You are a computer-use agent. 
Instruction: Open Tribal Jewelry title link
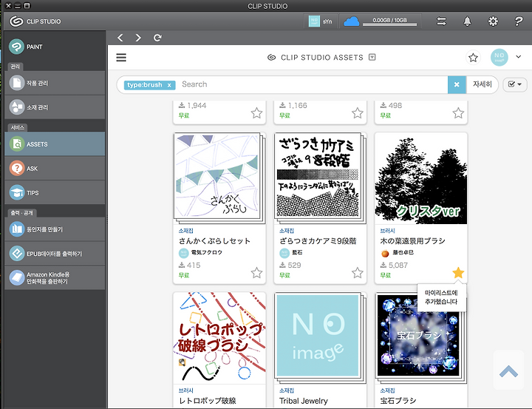(304, 401)
